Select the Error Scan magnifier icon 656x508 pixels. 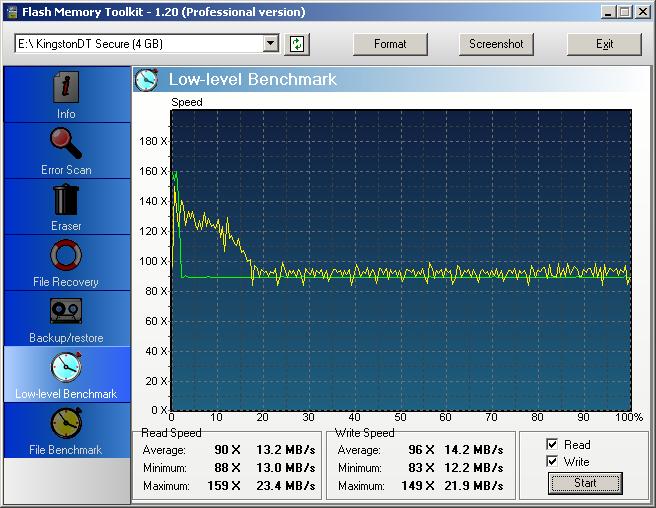pyautogui.click(x=66, y=145)
